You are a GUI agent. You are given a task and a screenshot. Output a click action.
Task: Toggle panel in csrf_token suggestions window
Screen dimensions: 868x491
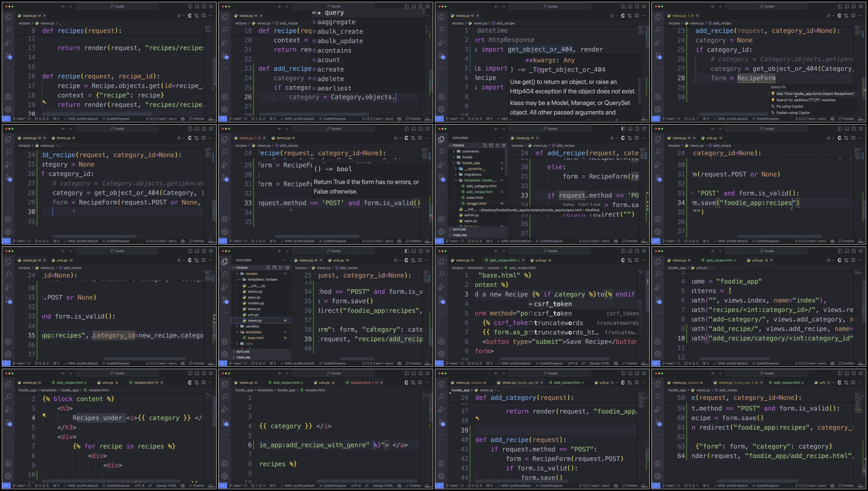[630, 251]
